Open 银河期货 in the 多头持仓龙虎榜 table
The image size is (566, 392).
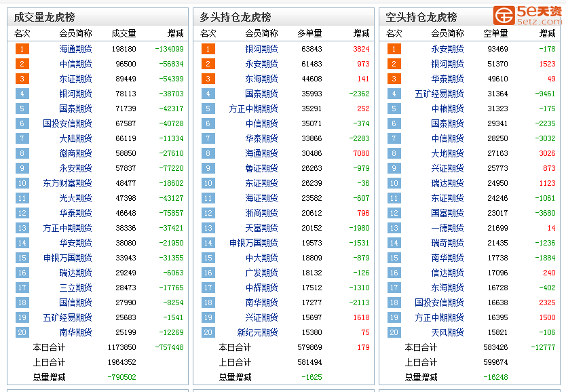pos(261,49)
